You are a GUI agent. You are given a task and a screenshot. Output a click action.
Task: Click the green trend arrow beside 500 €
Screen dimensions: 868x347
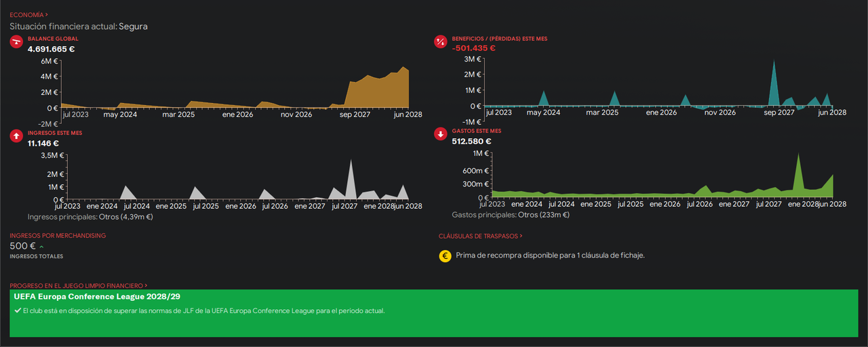(x=41, y=247)
